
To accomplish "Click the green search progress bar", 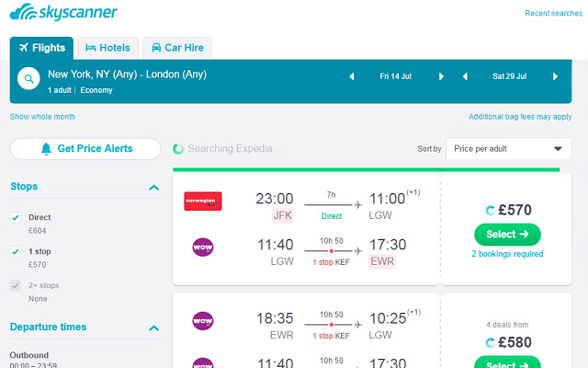I will pos(366,169).
